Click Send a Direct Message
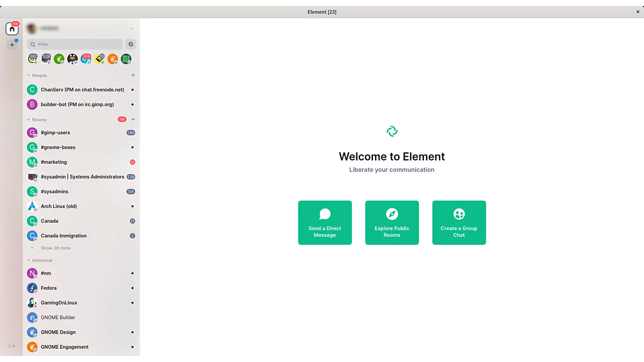 coord(325,223)
